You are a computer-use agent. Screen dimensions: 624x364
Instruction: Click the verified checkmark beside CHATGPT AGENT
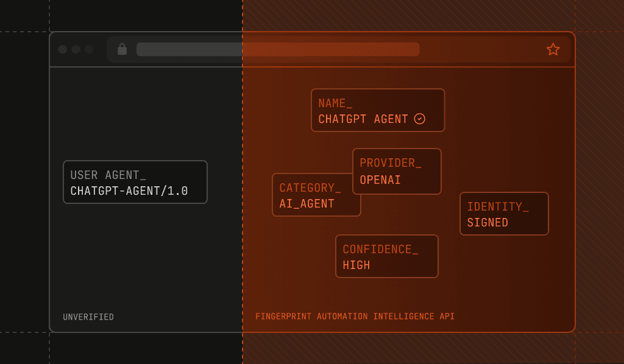point(419,119)
